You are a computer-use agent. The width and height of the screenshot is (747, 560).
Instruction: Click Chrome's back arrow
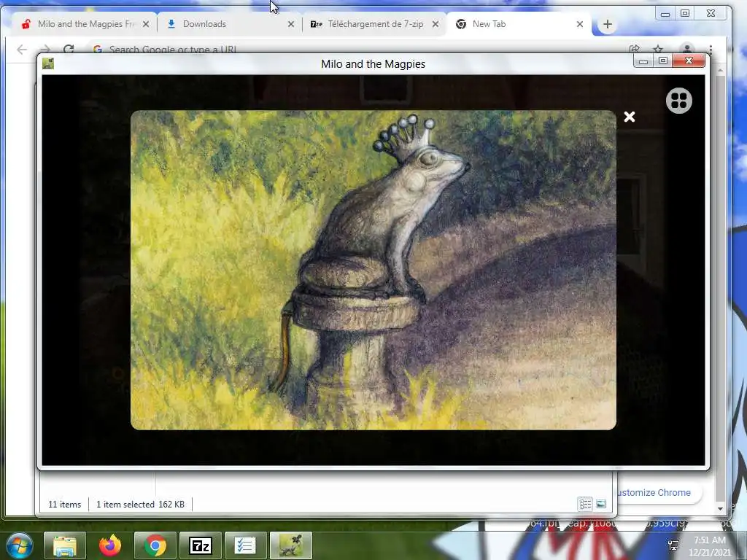coord(22,49)
